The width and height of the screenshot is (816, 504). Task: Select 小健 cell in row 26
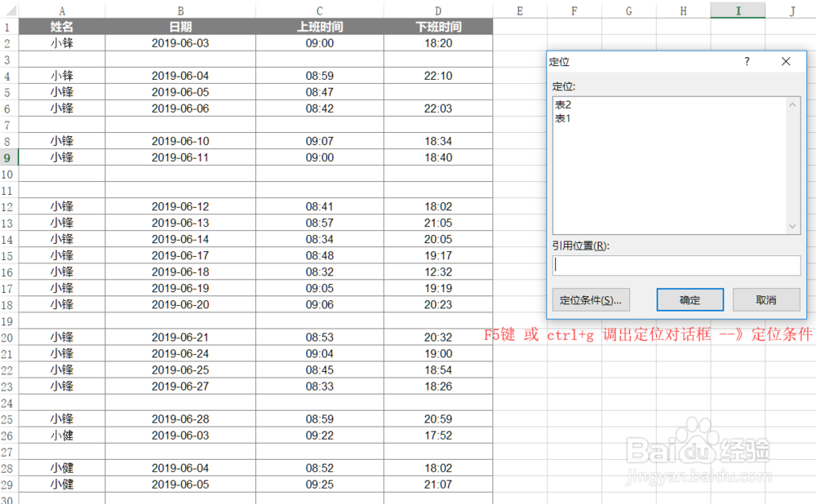click(62, 435)
